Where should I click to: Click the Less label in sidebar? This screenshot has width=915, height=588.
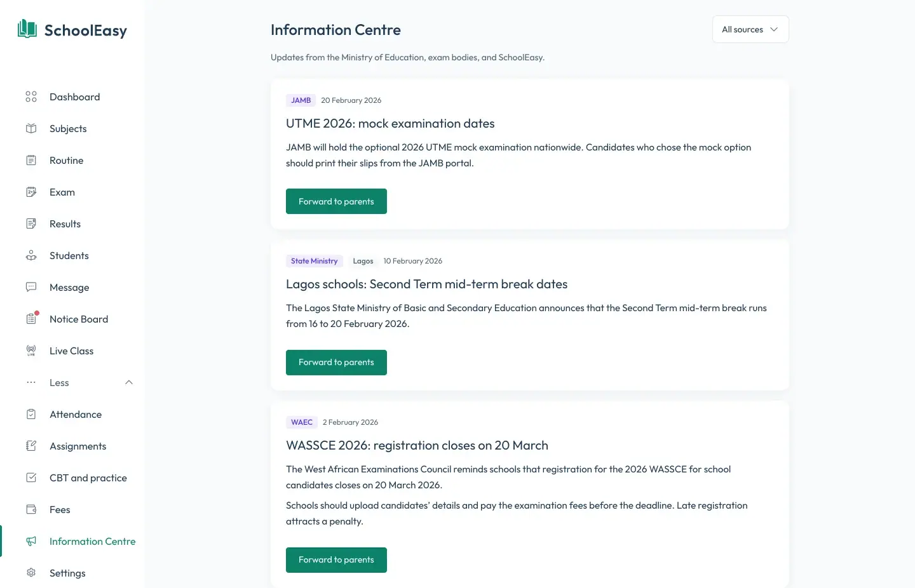tap(59, 382)
